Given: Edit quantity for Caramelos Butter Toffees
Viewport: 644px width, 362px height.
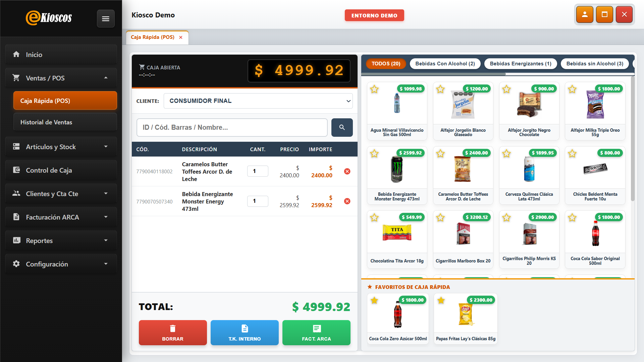Looking at the screenshot, I should pyautogui.click(x=258, y=171).
